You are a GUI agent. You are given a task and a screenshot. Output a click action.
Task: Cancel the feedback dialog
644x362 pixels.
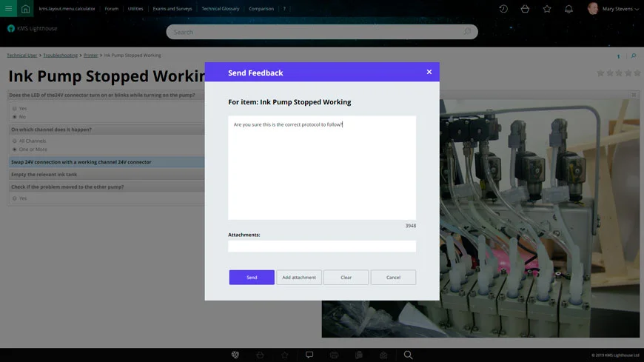(394, 278)
